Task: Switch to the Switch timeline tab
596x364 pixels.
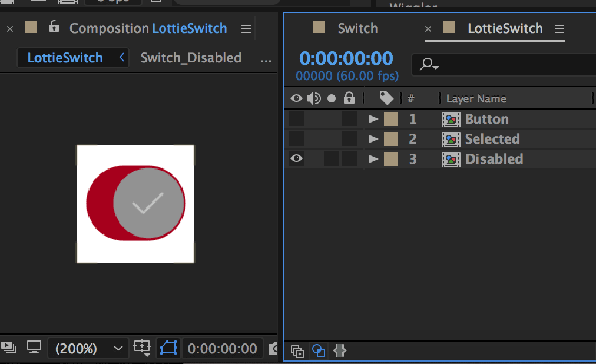Action: (357, 28)
